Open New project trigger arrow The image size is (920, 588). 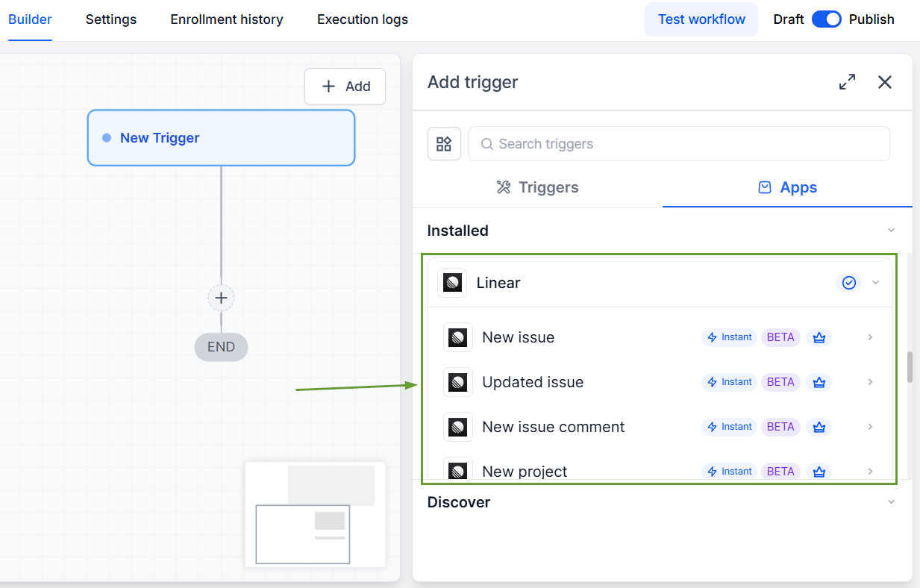[x=870, y=472]
